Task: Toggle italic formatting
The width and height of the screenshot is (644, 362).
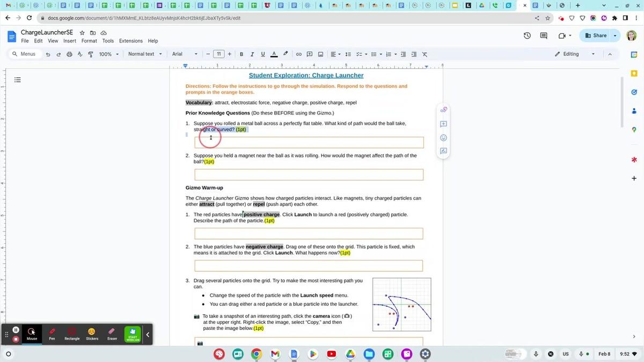Action: pos(252,54)
